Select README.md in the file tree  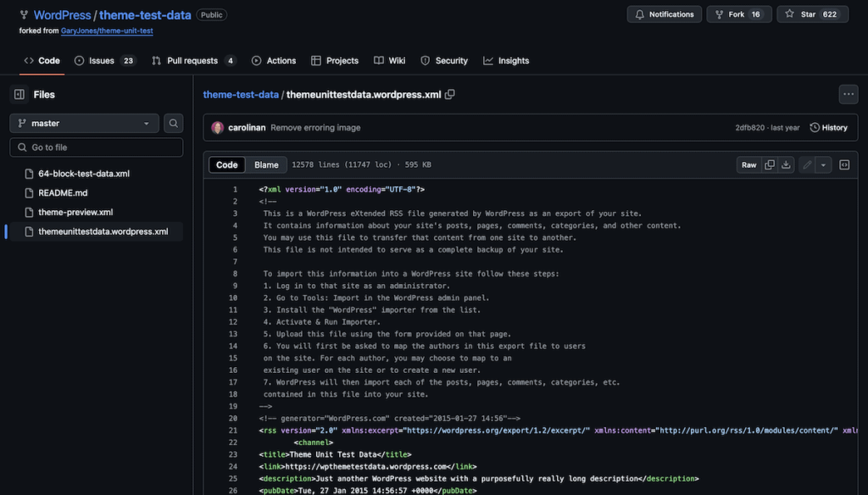point(63,193)
